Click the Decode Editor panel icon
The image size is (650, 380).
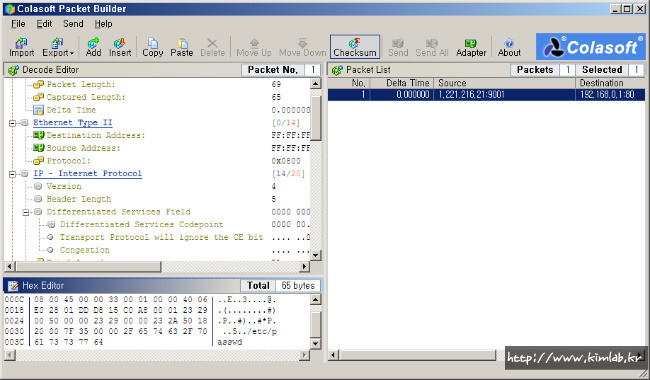(13, 70)
